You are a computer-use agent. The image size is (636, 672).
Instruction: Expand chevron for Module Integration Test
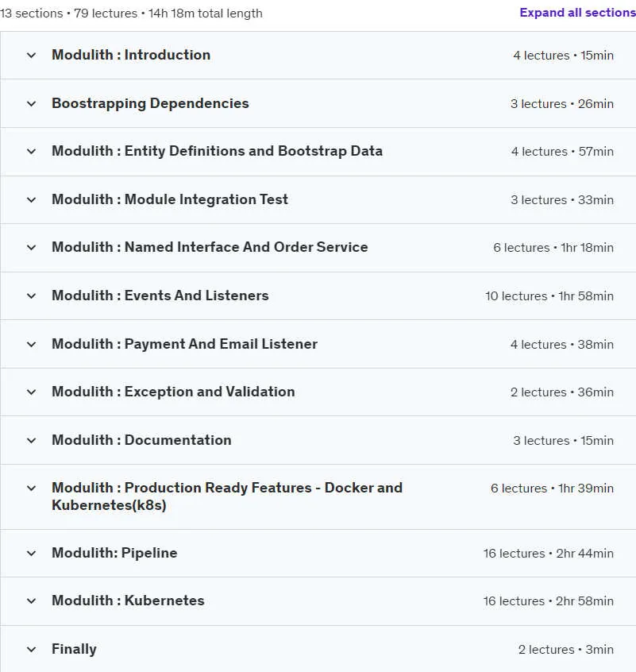[x=31, y=199]
